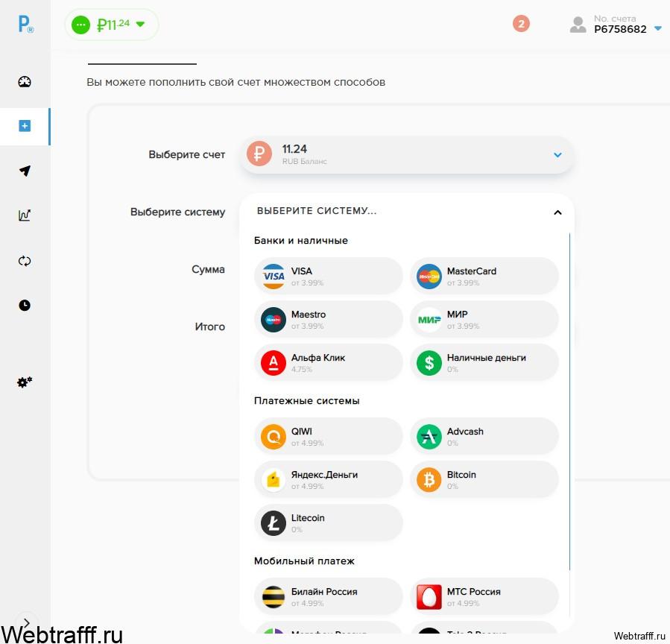Viewport: 670px width, 644px height.
Task: Click the 'Сумма' label
Action: pos(208,269)
